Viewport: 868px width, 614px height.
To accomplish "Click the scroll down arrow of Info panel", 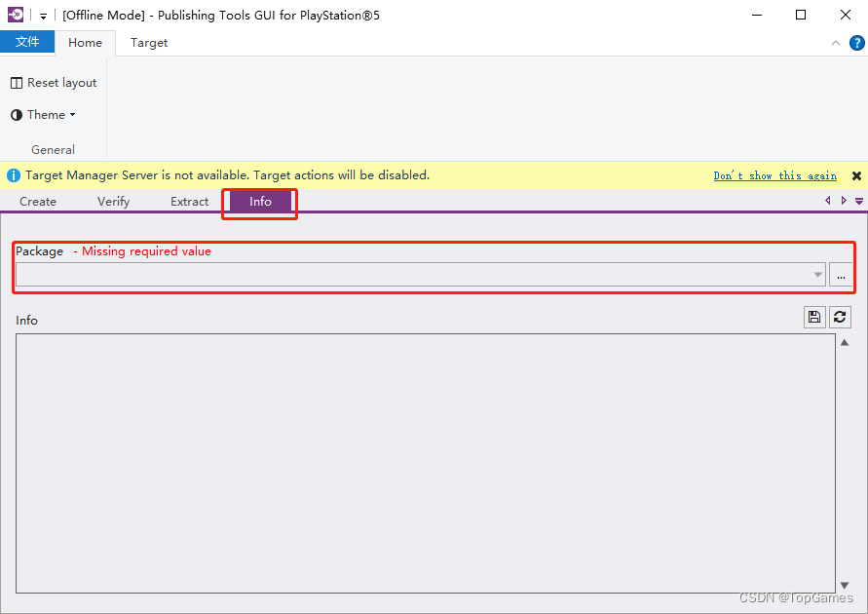I will pyautogui.click(x=845, y=585).
